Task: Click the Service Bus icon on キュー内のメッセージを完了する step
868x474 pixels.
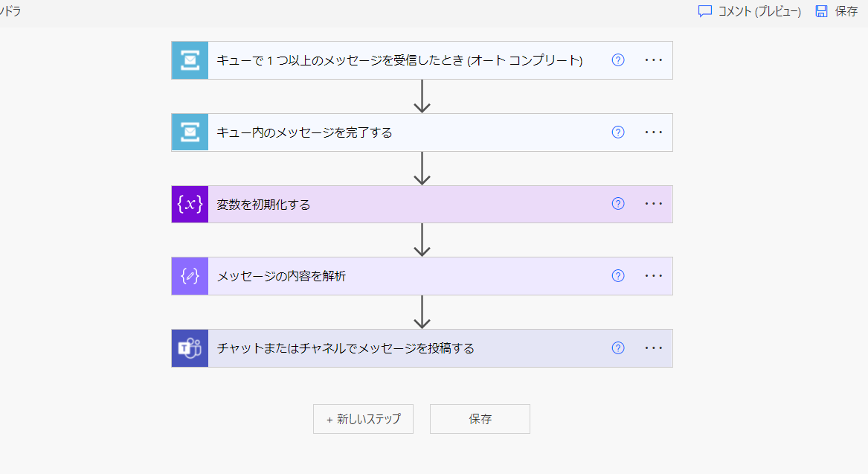Action: coord(190,132)
